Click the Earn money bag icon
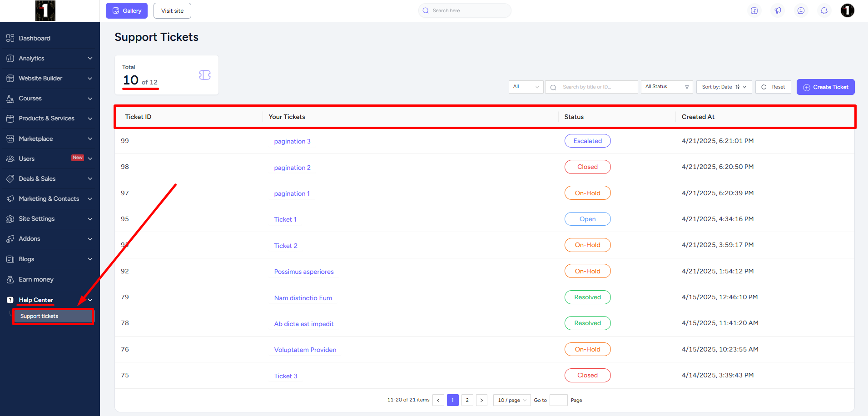Image resolution: width=868 pixels, height=416 pixels. 10,280
